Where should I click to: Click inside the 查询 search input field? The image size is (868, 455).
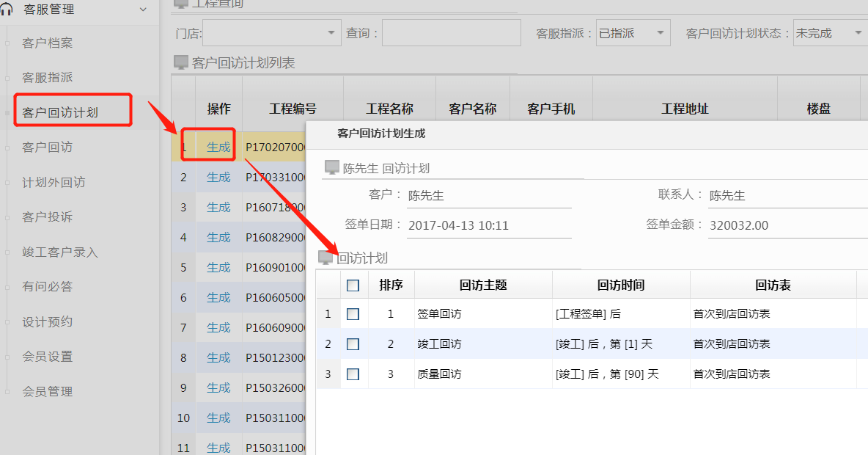click(451, 32)
